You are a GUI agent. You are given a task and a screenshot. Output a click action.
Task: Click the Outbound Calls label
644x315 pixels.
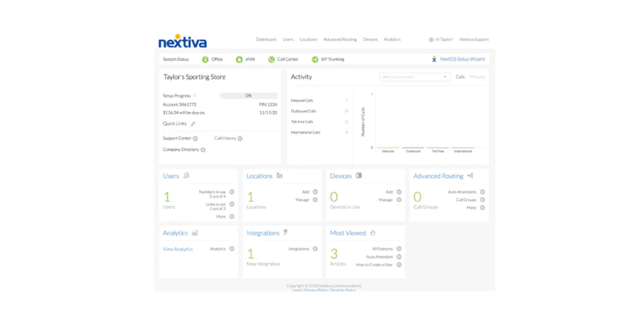(x=304, y=111)
